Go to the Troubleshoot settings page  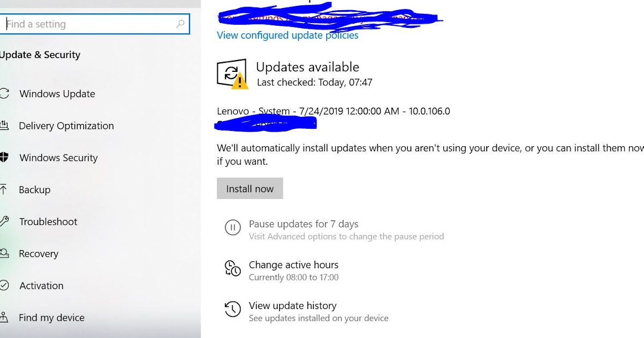click(48, 222)
